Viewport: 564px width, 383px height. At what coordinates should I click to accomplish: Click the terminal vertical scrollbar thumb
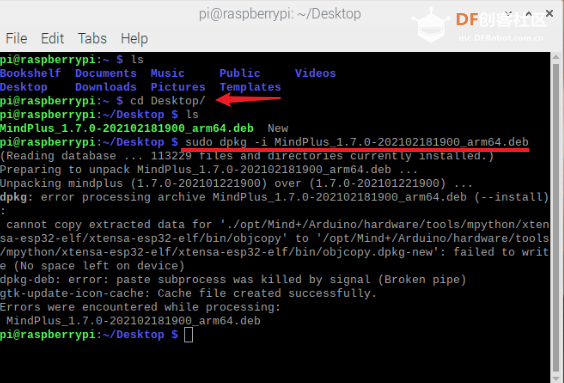556,219
